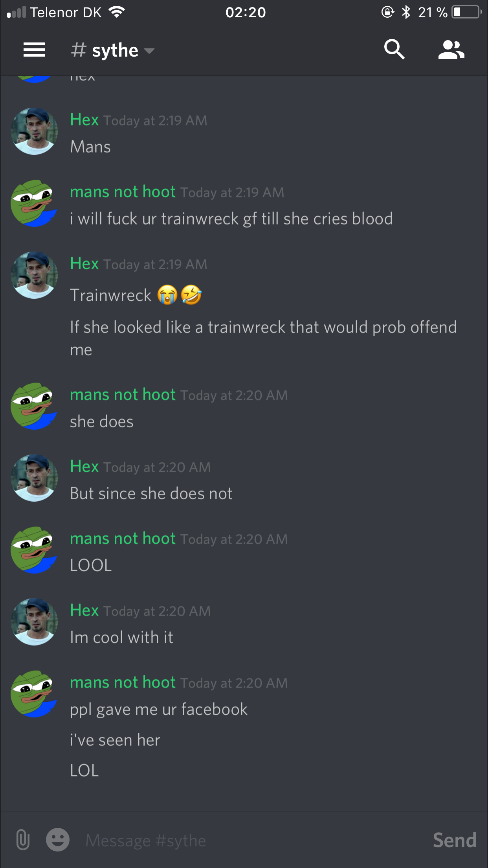Open the hamburger navigation menu
The image size is (488, 868).
coord(34,50)
